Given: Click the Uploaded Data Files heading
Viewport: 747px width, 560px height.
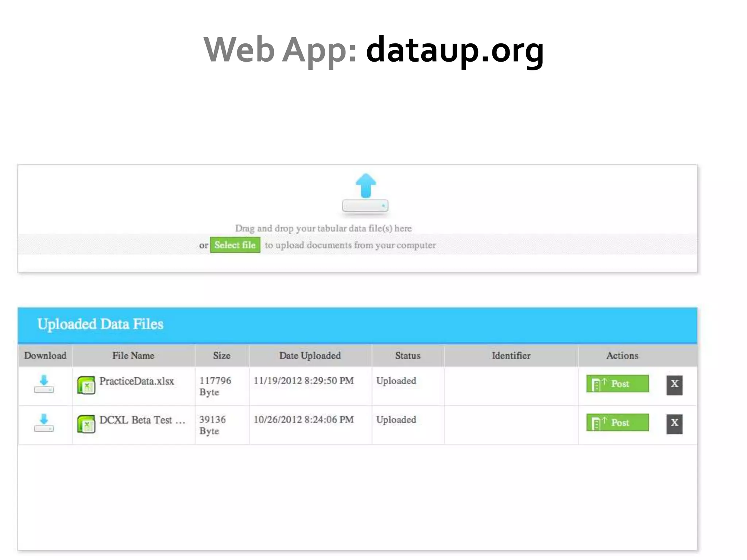Looking at the screenshot, I should click(100, 324).
